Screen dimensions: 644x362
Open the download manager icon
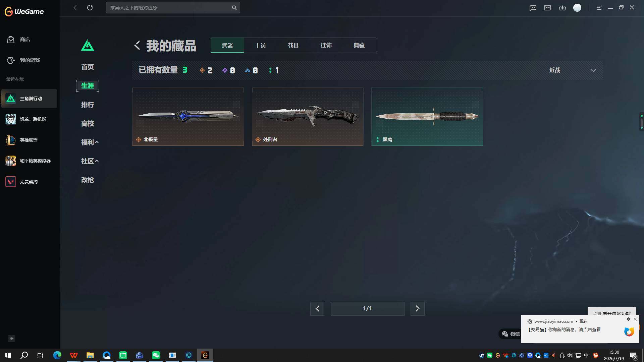coord(562,8)
